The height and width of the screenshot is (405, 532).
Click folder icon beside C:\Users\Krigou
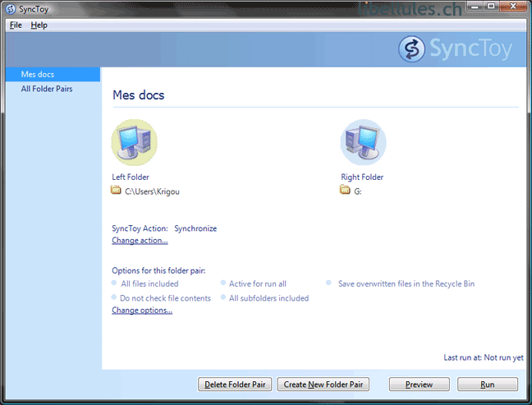(116, 190)
